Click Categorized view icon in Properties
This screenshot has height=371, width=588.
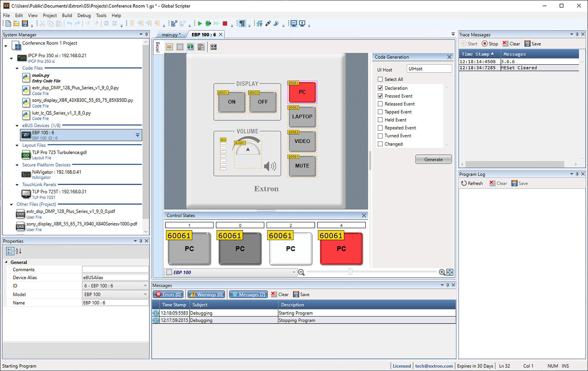pyautogui.click(x=10, y=251)
